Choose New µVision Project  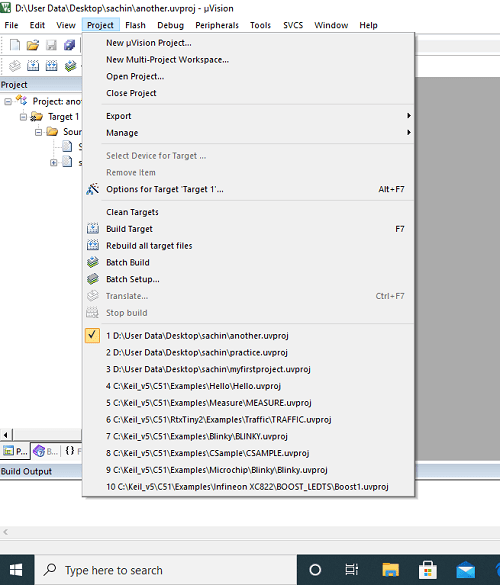pos(248,43)
